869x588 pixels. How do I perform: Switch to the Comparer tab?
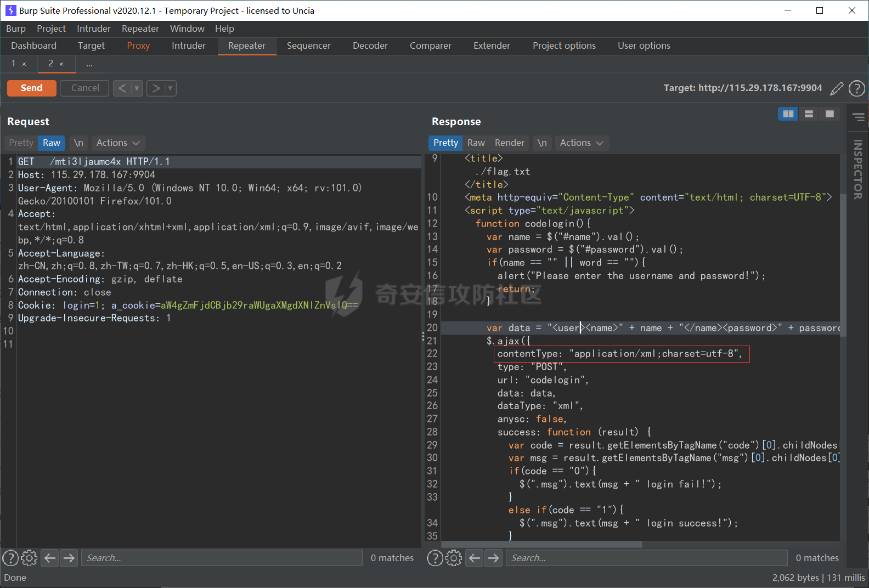point(431,46)
